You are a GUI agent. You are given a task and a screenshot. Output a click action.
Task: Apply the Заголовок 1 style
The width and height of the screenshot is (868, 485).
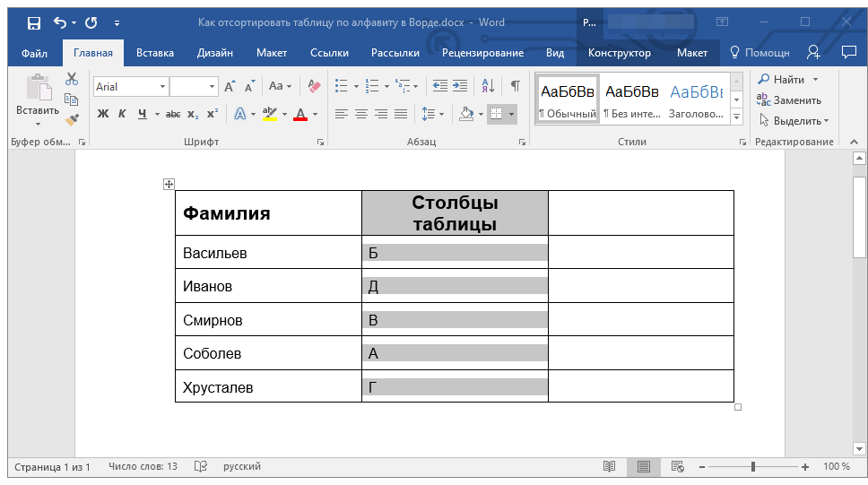click(697, 99)
